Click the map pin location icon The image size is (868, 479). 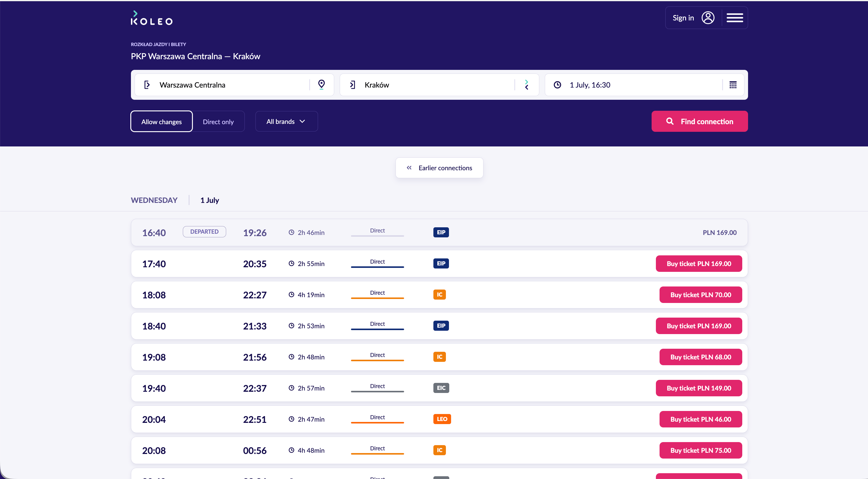[x=321, y=85]
